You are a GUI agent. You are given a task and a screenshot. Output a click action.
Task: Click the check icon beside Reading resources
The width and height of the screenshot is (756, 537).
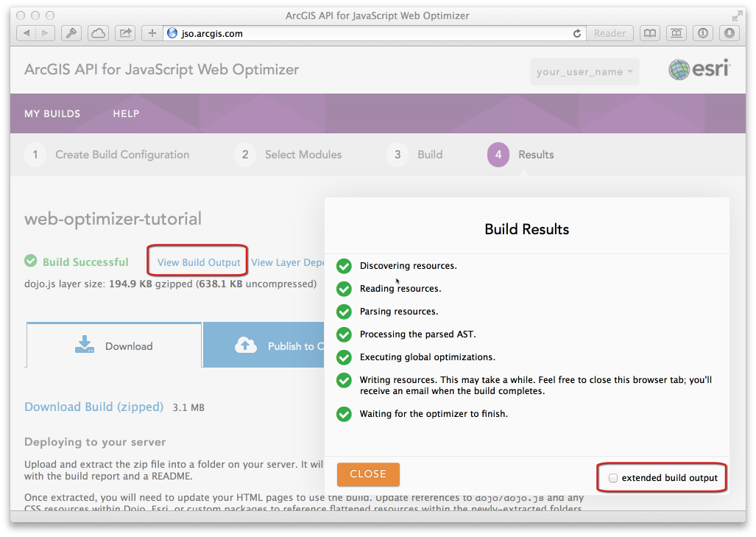point(344,289)
